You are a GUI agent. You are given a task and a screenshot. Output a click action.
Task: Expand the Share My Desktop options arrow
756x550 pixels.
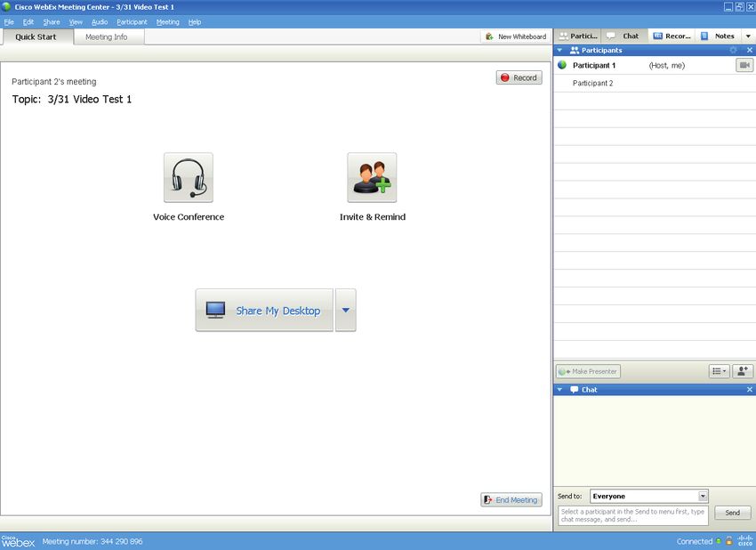[x=346, y=311]
